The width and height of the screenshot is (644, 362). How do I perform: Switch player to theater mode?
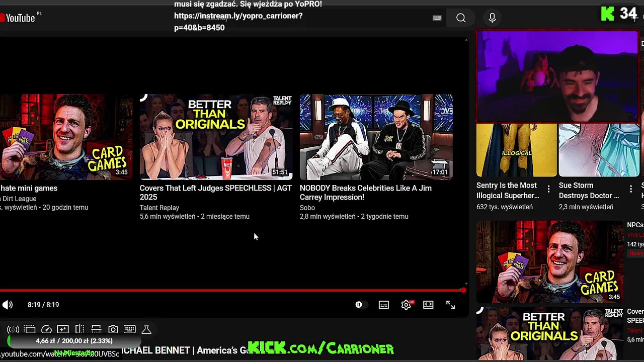428,305
